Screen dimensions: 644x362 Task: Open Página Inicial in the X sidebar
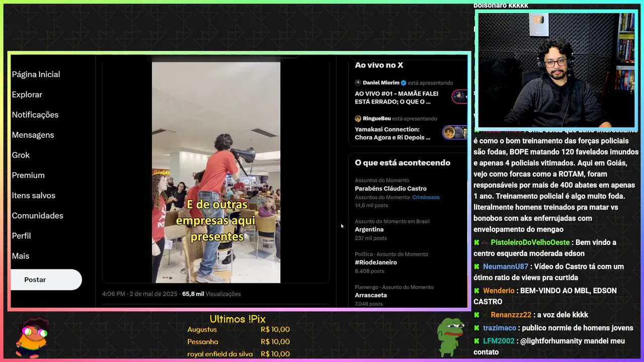(x=36, y=74)
